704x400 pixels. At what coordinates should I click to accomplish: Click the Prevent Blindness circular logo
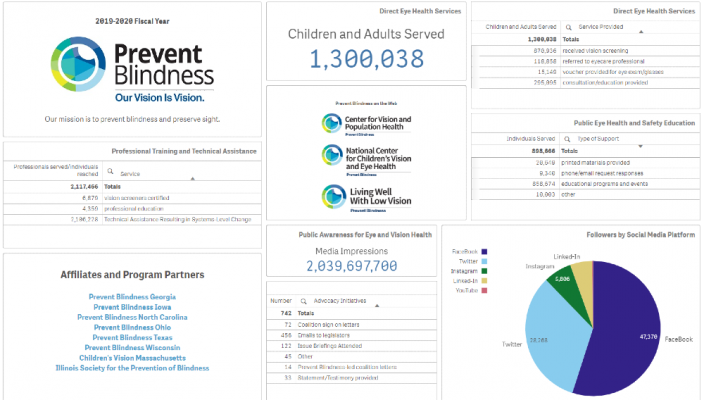pos(79,64)
